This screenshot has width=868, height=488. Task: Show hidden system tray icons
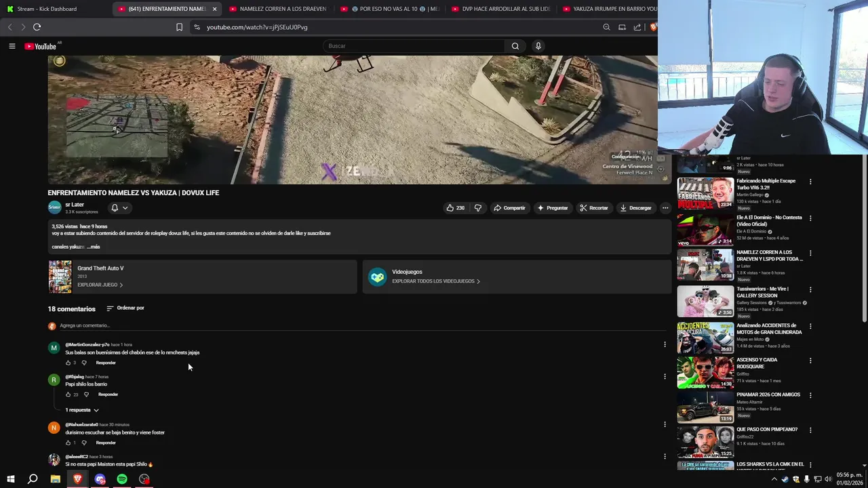pos(774,479)
